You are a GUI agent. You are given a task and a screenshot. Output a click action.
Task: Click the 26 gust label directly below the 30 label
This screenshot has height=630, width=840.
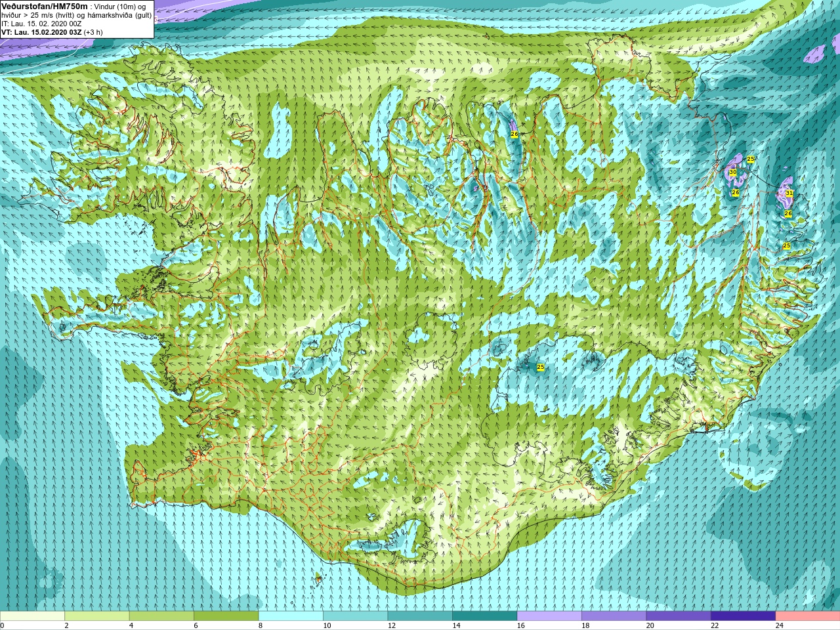click(x=736, y=192)
